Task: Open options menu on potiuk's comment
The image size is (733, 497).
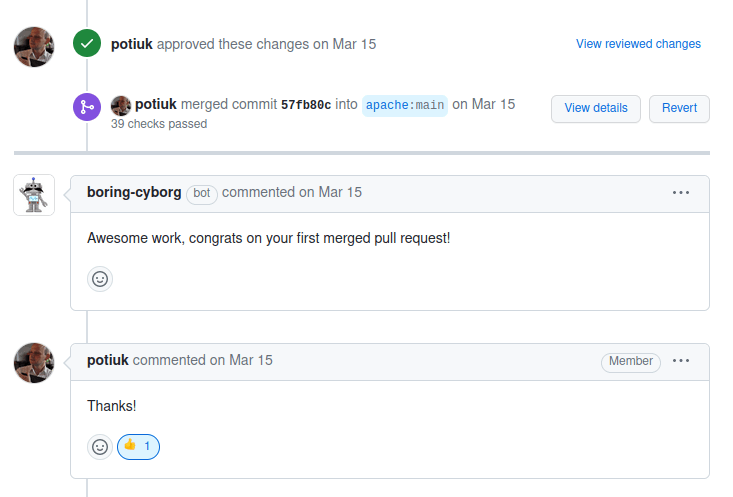Action: click(x=681, y=360)
